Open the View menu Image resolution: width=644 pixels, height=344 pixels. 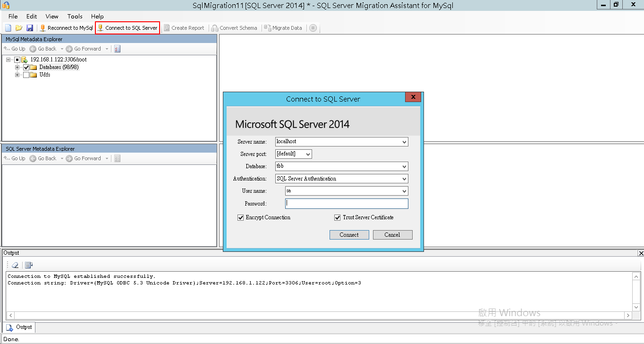click(x=52, y=16)
